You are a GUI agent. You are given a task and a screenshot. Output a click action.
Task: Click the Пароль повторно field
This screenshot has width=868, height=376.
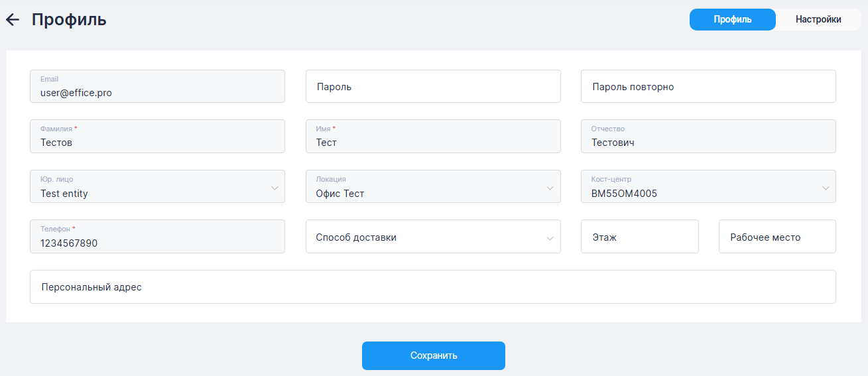[708, 87]
